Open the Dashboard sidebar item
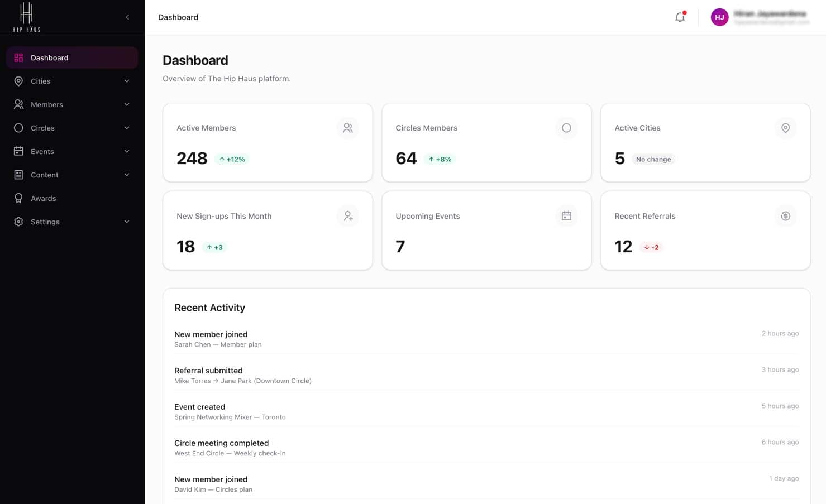 (72, 57)
